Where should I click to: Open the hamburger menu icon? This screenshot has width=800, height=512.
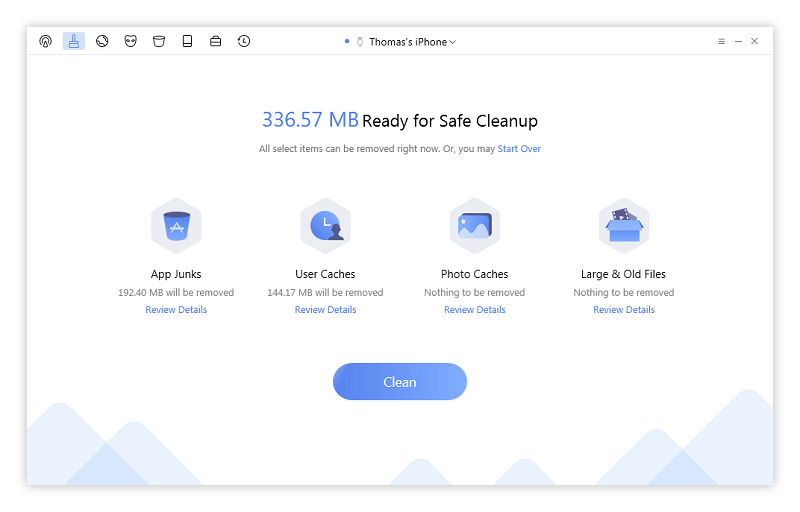tap(721, 41)
